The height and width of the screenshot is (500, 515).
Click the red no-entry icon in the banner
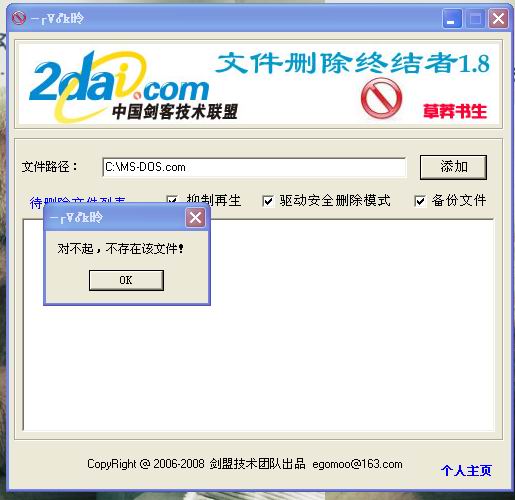[381, 98]
